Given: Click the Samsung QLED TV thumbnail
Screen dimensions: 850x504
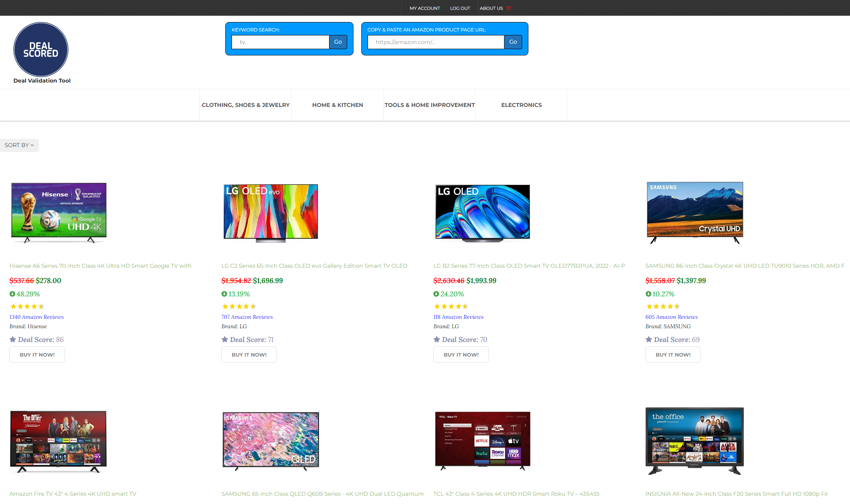Looking at the screenshot, I should (271, 441).
